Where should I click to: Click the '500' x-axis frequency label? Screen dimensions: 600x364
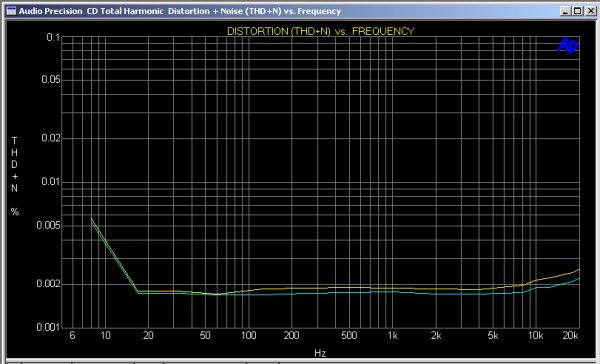click(349, 336)
